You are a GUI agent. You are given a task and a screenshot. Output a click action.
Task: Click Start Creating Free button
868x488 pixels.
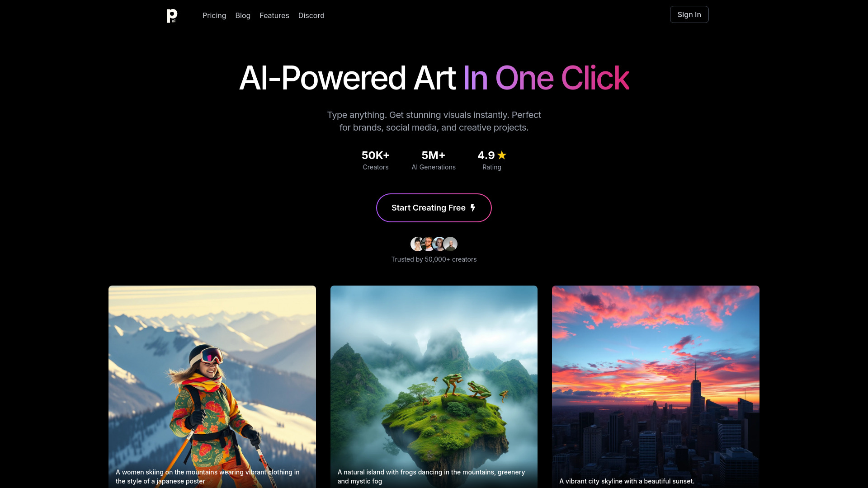[434, 207]
